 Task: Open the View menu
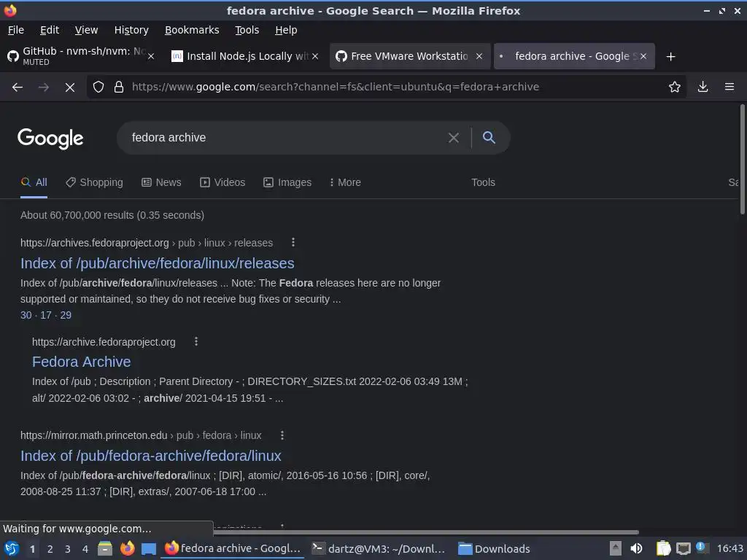tap(86, 30)
